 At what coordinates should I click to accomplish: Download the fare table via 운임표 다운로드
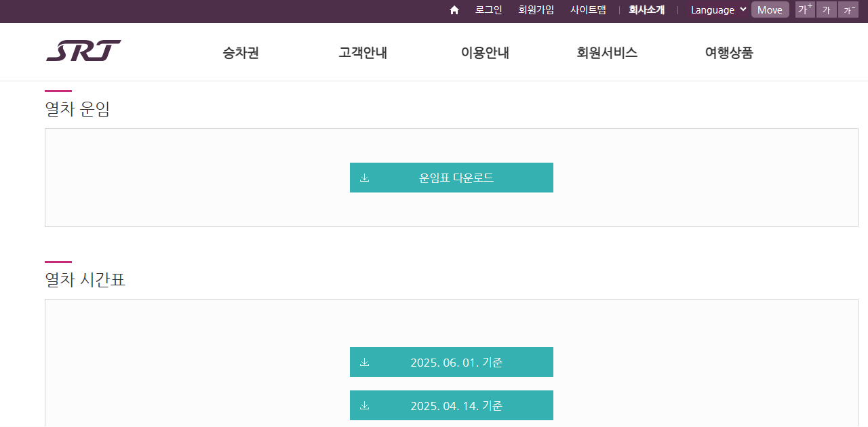(x=452, y=177)
